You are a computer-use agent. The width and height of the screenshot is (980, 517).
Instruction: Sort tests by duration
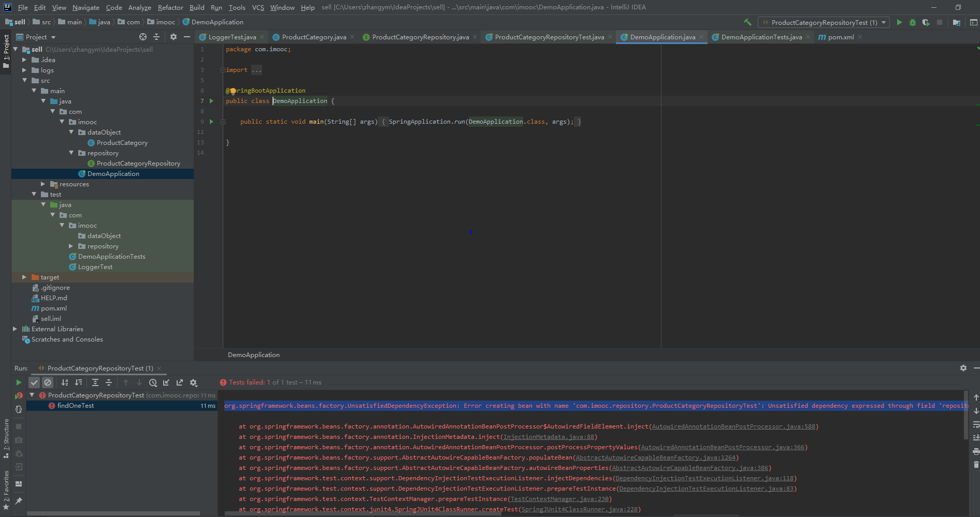(x=78, y=382)
